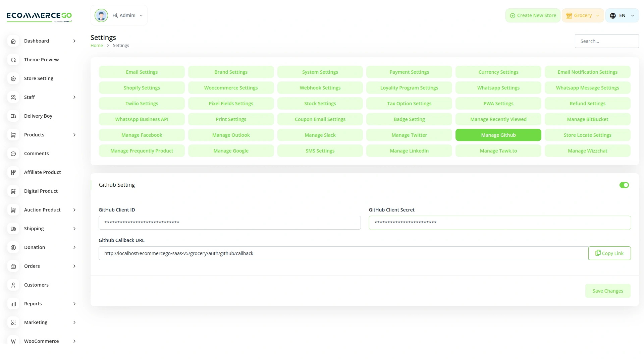644x362 pixels.
Task: Open the Delivery Boy section icon
Action: (13, 116)
